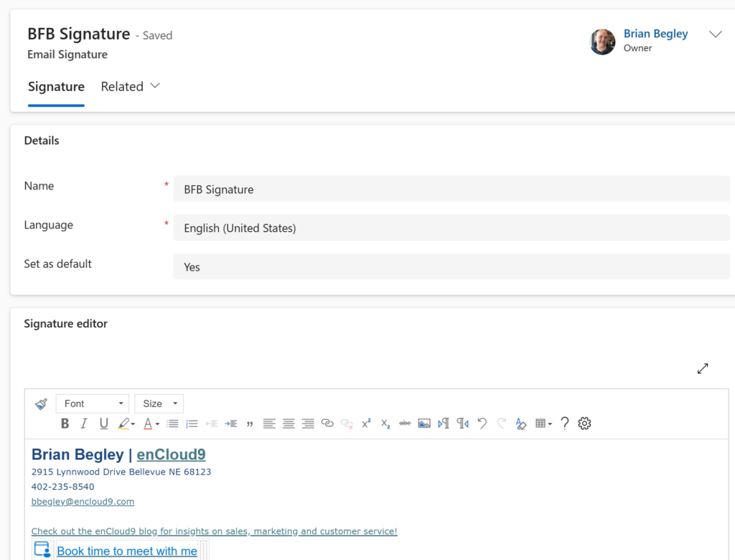The width and height of the screenshot is (735, 560).
Task: Toggle the Set as default Yes field
Action: point(451,267)
